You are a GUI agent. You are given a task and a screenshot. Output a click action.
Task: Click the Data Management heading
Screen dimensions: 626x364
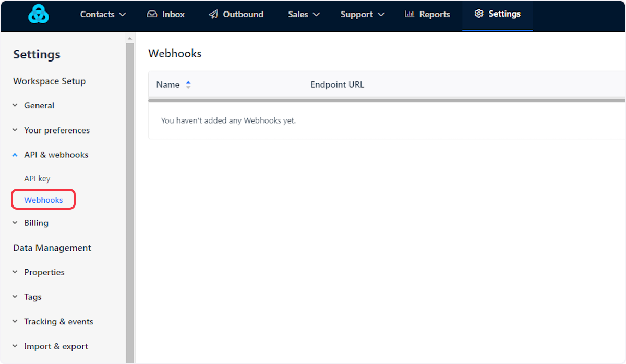pos(52,248)
